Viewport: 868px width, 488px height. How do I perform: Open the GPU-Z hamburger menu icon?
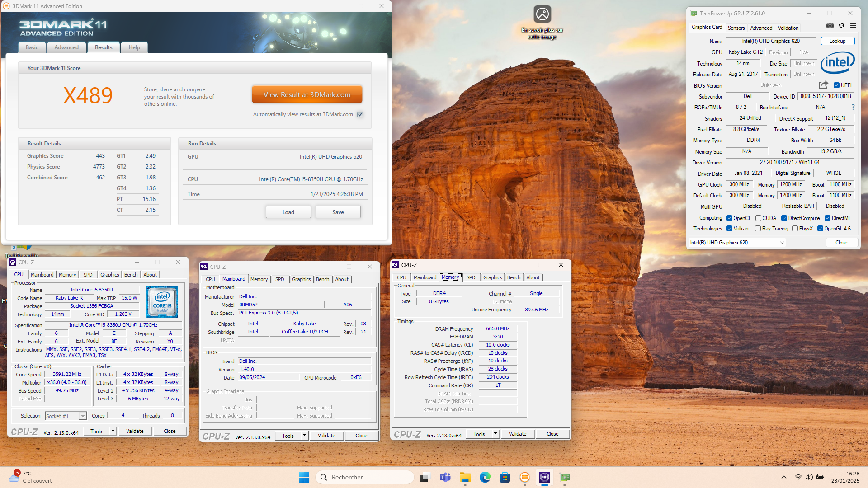tap(853, 26)
